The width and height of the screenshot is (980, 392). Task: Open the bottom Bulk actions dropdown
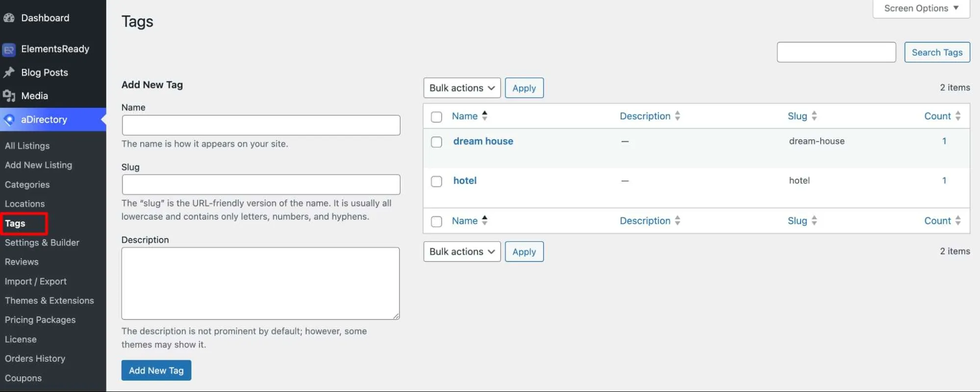pyautogui.click(x=462, y=251)
